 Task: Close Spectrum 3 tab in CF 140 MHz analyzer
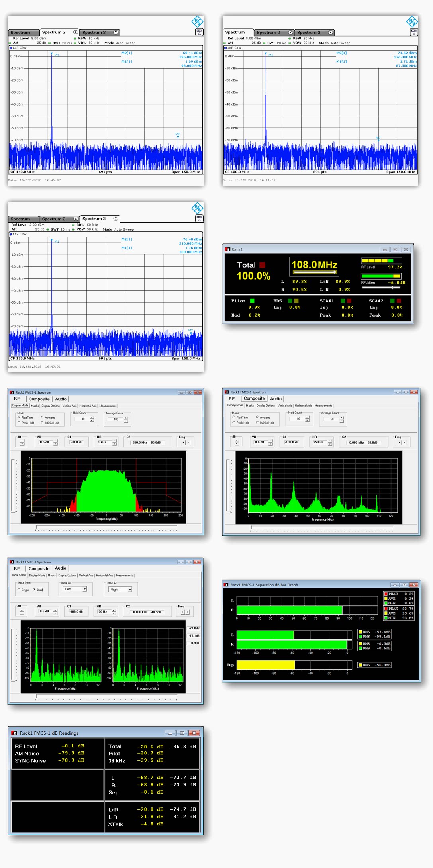tap(116, 33)
